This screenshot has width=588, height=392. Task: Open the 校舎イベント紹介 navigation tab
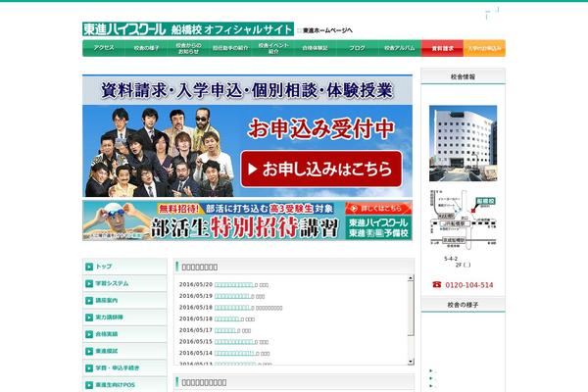273,48
